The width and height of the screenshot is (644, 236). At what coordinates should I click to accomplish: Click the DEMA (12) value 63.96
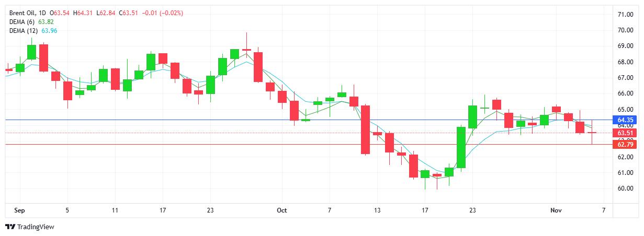pyautogui.click(x=50, y=30)
